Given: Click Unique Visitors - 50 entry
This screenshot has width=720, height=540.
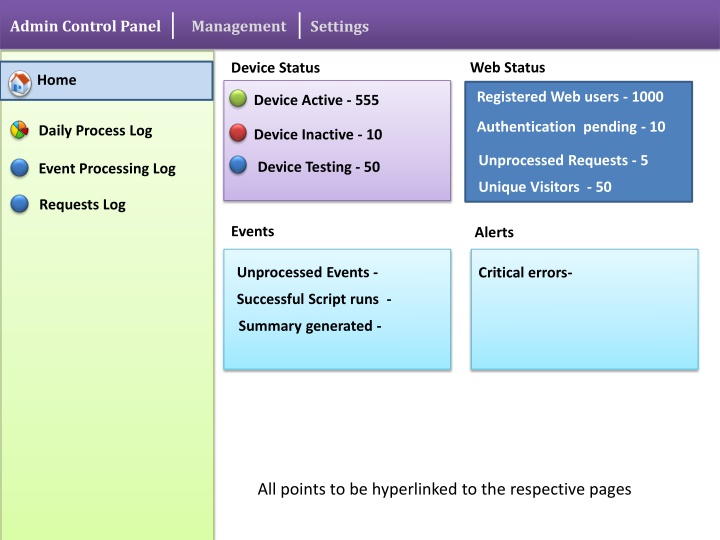Looking at the screenshot, I should (x=545, y=187).
